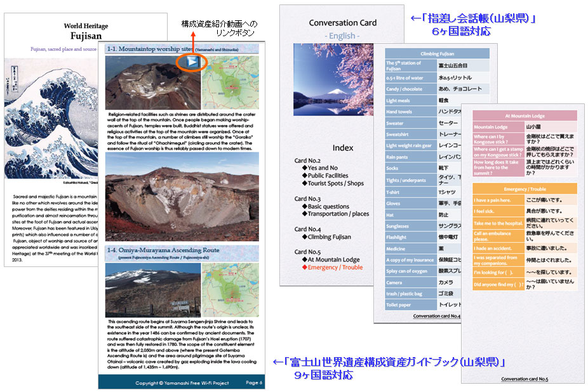
Task: Click the 'Card No.5' heading
Action: pos(307,252)
